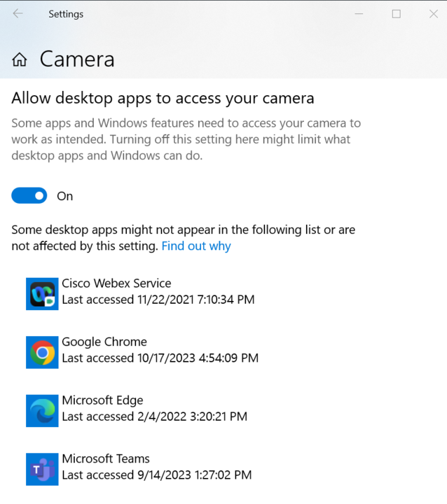Open Settings home via the house icon
The image size is (447, 504).
tap(20, 59)
